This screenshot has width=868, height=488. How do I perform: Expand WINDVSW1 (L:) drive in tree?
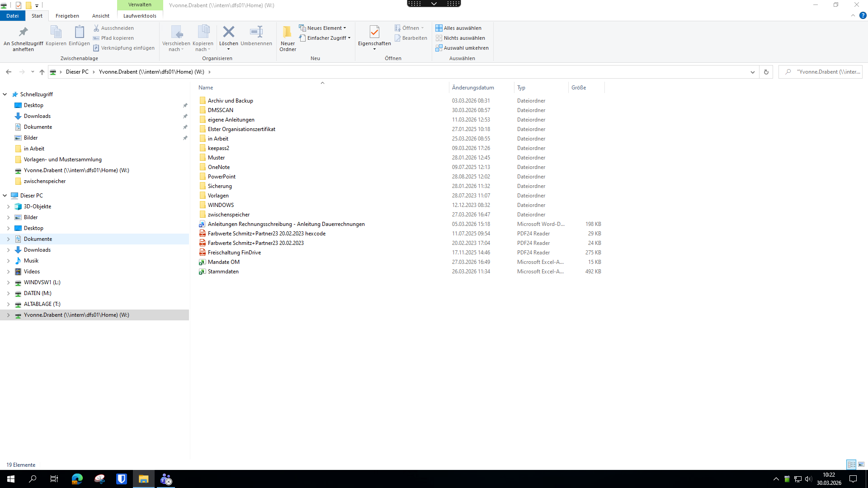point(8,282)
